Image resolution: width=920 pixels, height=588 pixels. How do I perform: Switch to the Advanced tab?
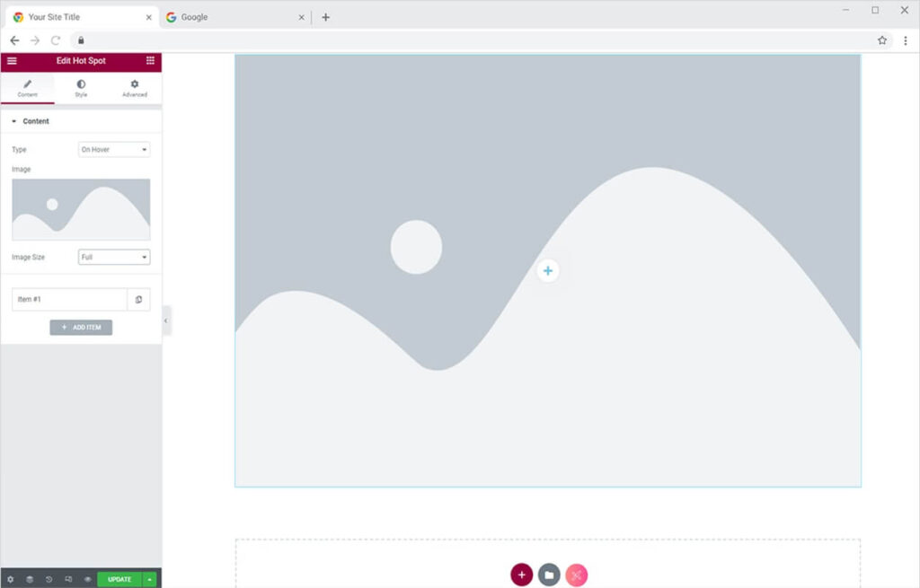tap(135, 88)
